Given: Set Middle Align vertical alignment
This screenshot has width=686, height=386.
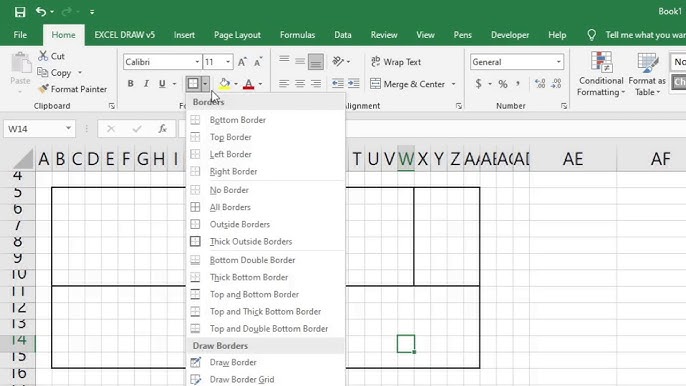Looking at the screenshot, I should 300,61.
